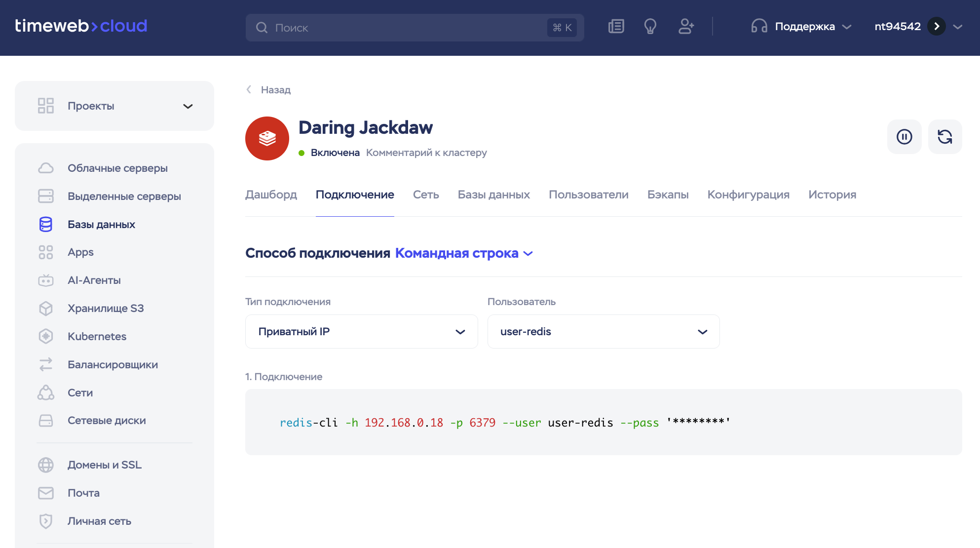
Task: Click the databases icon in sidebar
Action: (x=46, y=224)
